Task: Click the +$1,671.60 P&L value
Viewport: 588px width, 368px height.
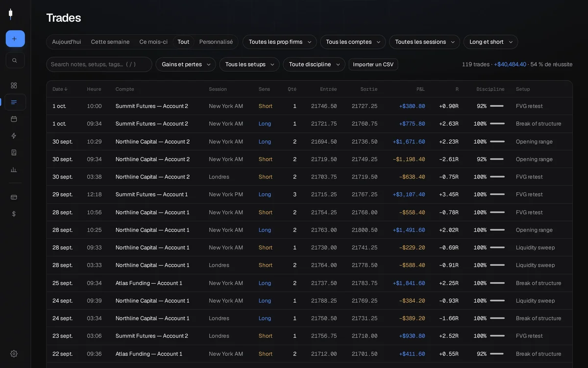Action: coord(409,141)
